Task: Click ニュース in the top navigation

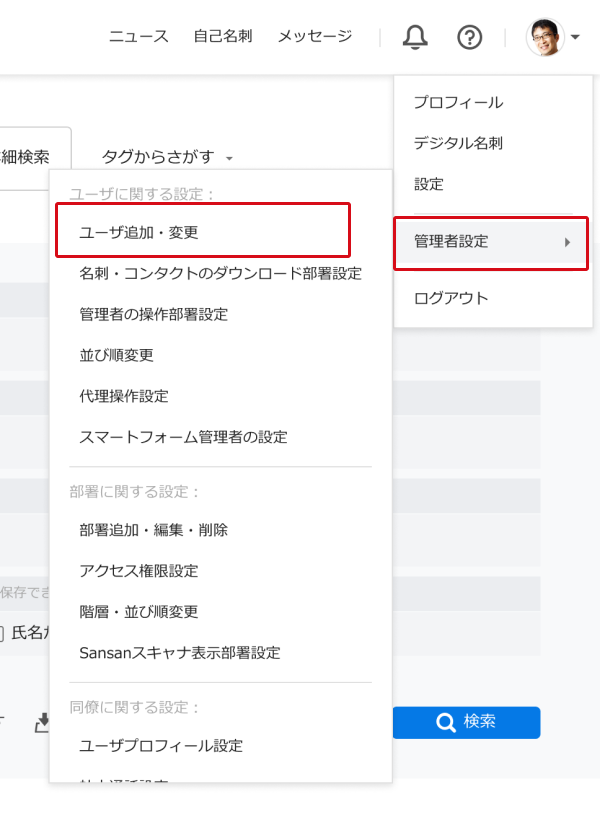Action: click(x=137, y=35)
